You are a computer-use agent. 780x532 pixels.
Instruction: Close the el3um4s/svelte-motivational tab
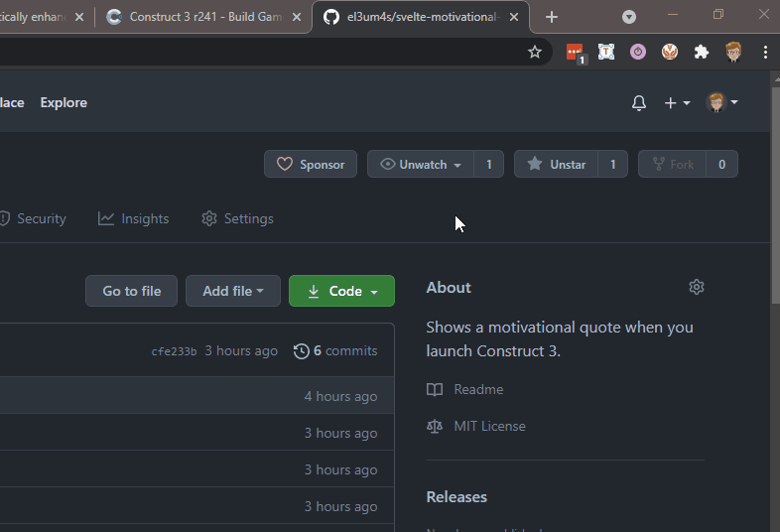click(x=514, y=17)
